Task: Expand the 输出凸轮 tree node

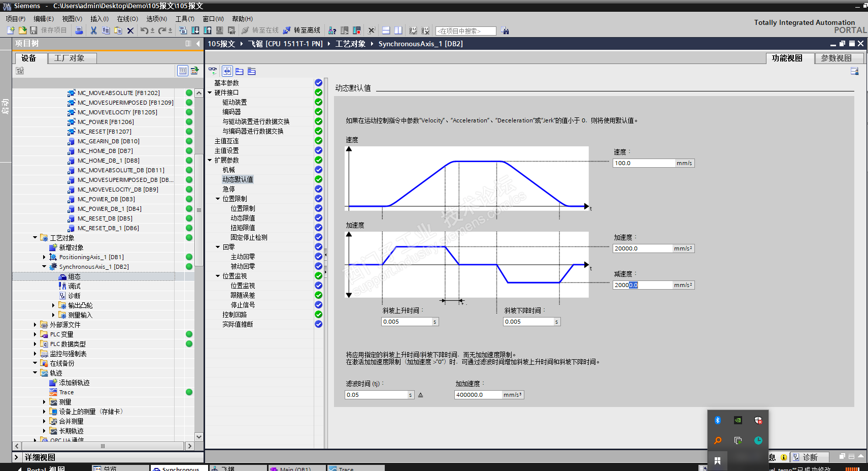Action: click(x=53, y=305)
